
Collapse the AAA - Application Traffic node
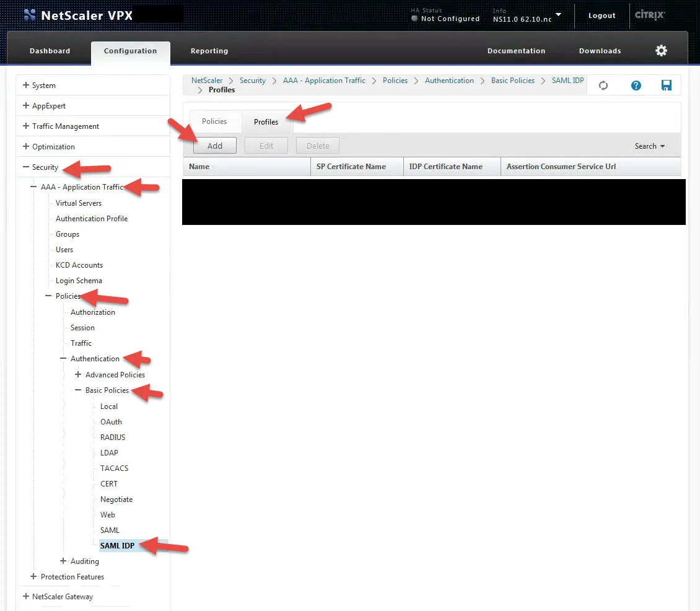pos(33,187)
